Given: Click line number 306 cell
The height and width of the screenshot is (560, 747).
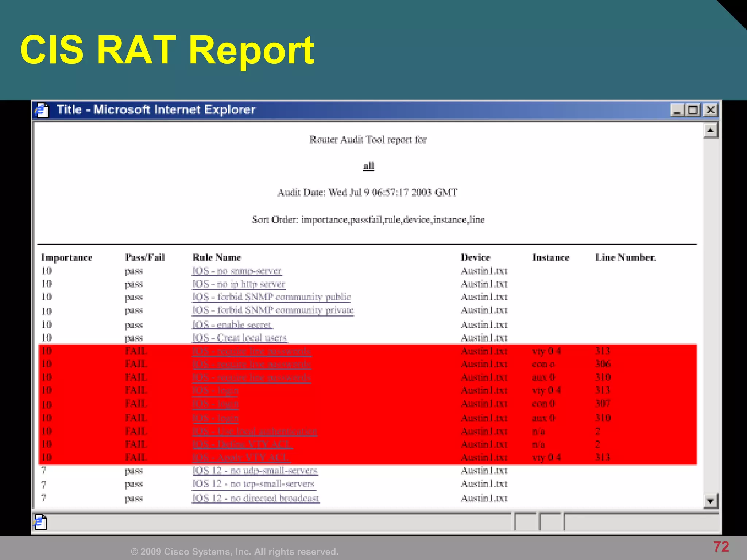Looking at the screenshot, I should 603,364.
